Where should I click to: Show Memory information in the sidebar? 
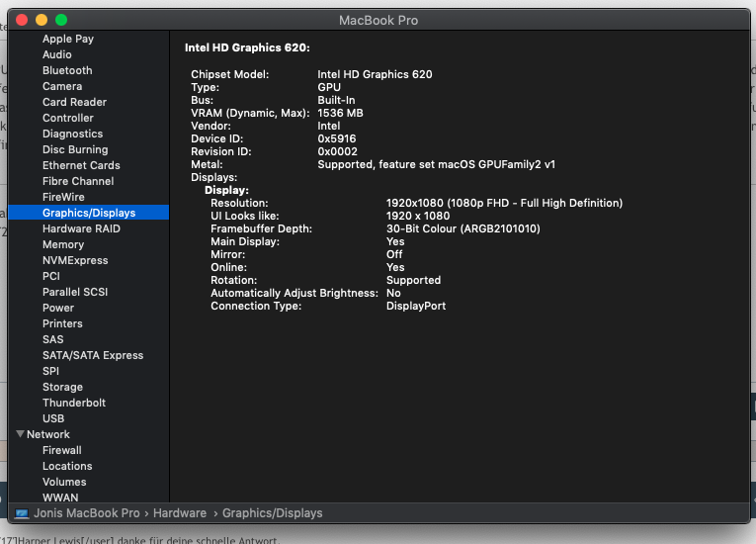click(63, 244)
